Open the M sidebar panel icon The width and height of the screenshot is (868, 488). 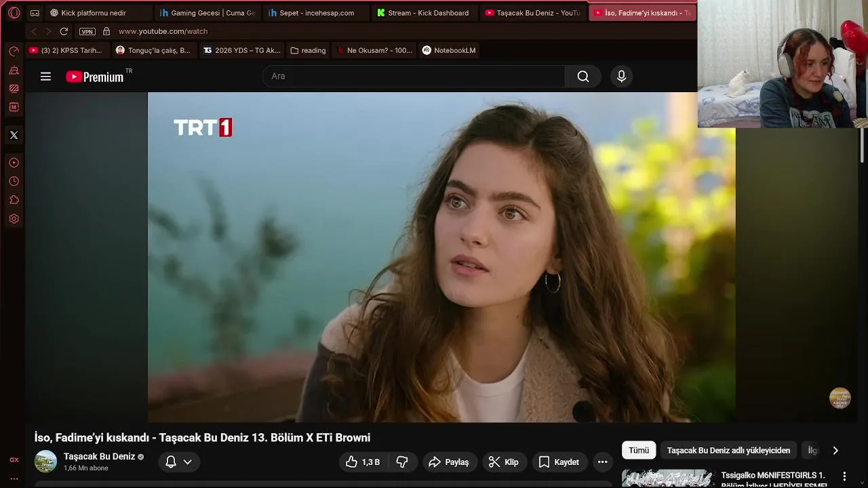tap(14, 107)
